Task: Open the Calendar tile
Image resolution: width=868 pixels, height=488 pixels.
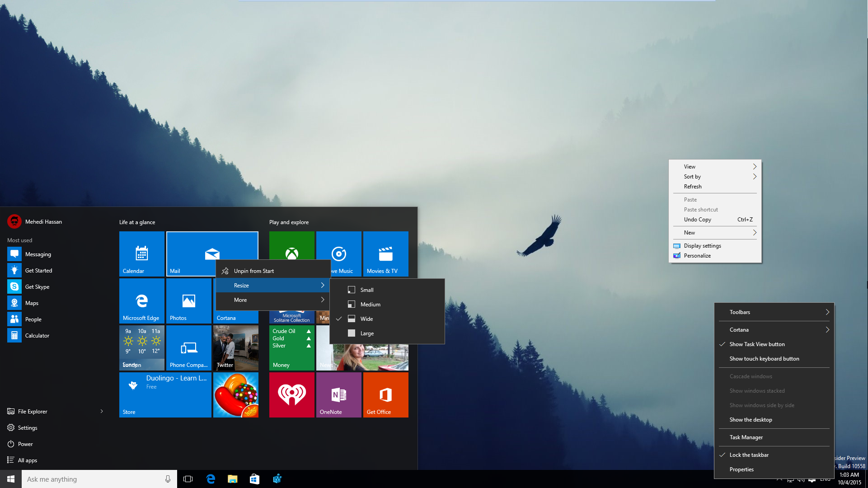Action: pos(141,253)
